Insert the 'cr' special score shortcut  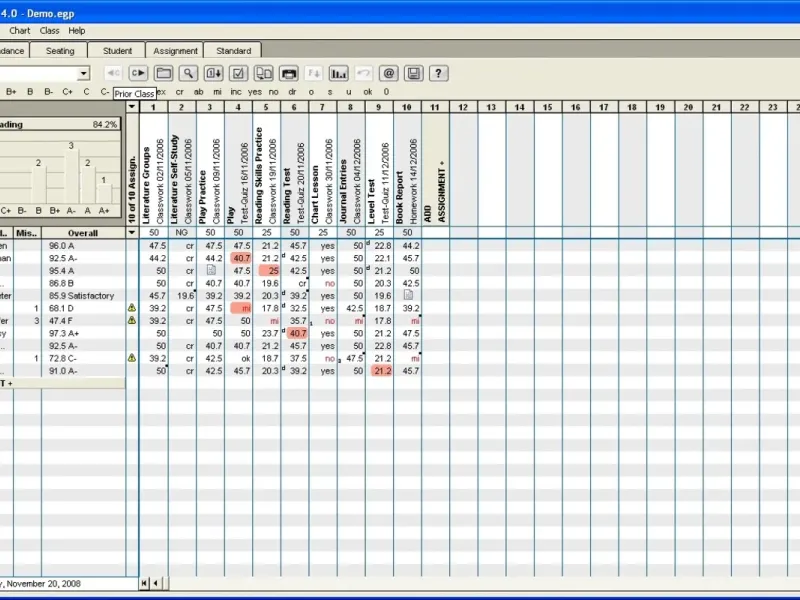pos(180,92)
